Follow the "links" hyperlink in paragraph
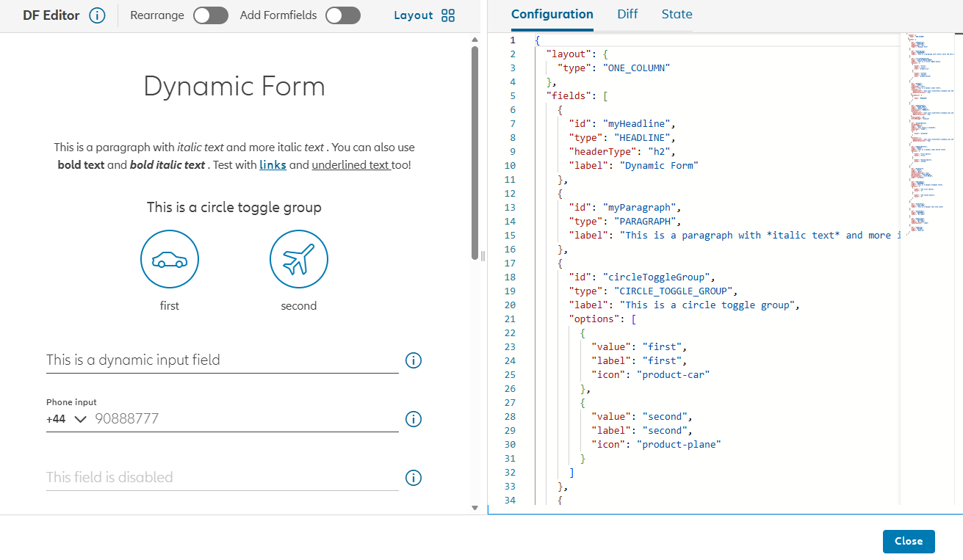 (x=273, y=165)
